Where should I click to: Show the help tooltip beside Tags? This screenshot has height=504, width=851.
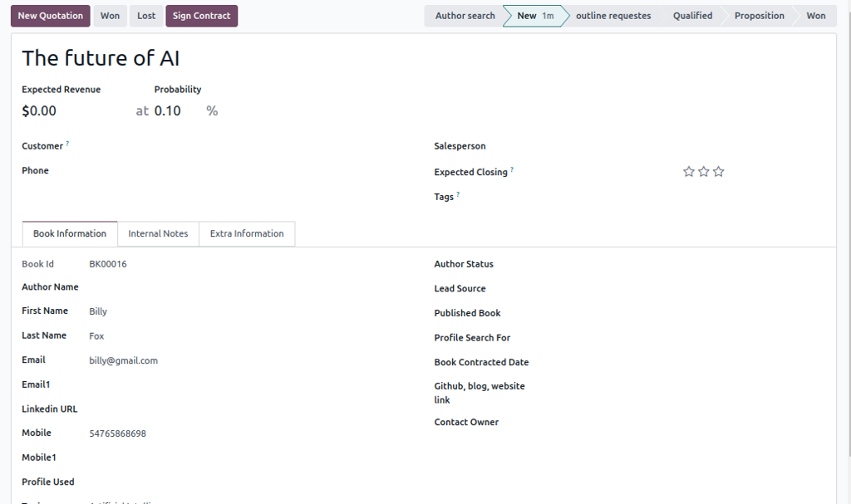coord(458,195)
